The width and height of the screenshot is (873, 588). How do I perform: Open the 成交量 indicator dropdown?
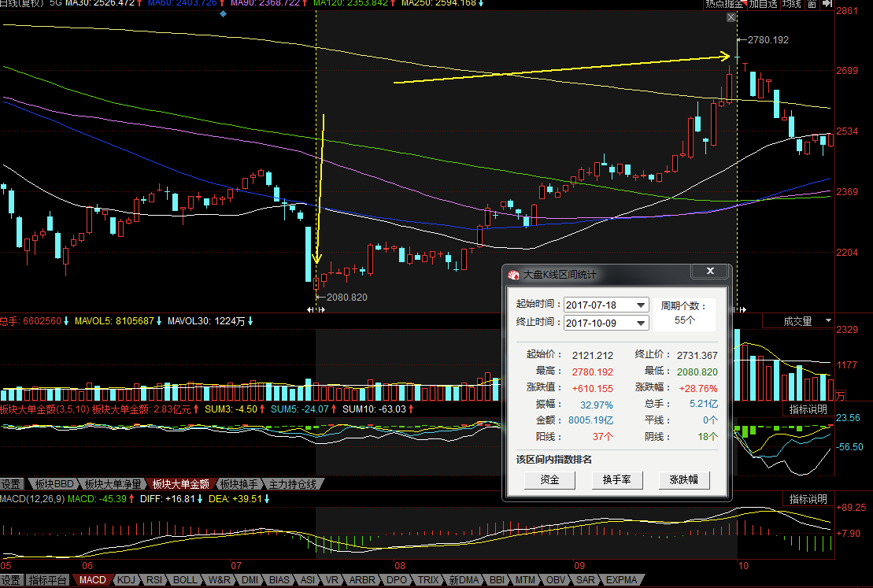807,321
